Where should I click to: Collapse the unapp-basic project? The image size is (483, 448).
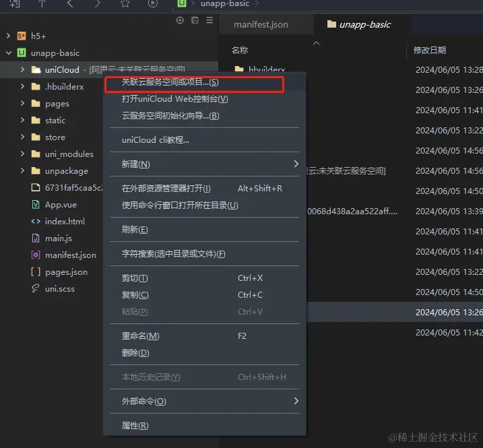[9, 53]
